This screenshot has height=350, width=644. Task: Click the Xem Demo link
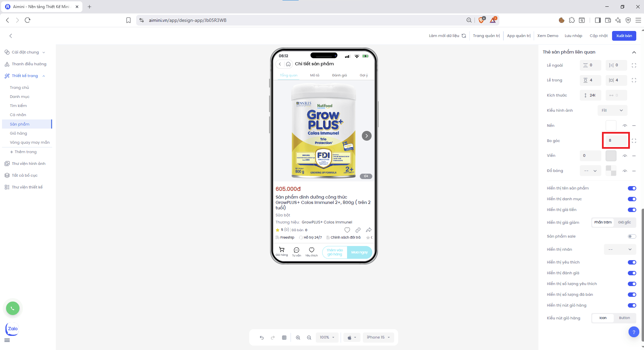[x=547, y=36]
